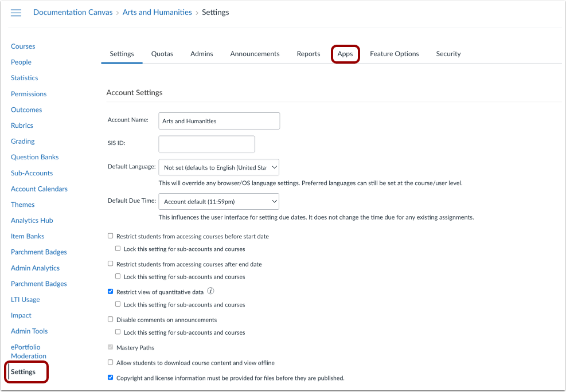
Task: Click the info icon beside quantitative data setting
Action: pos(210,291)
